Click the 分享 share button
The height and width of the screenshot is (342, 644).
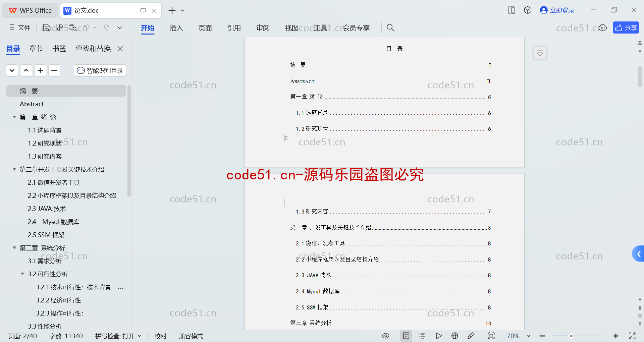(626, 28)
